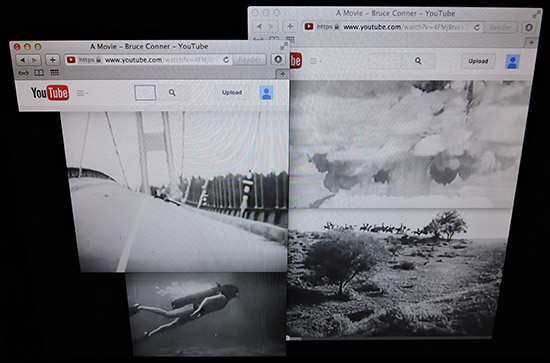Go forward in the rear Safari window
Viewport: 550px width, 363px height.
click(271, 27)
